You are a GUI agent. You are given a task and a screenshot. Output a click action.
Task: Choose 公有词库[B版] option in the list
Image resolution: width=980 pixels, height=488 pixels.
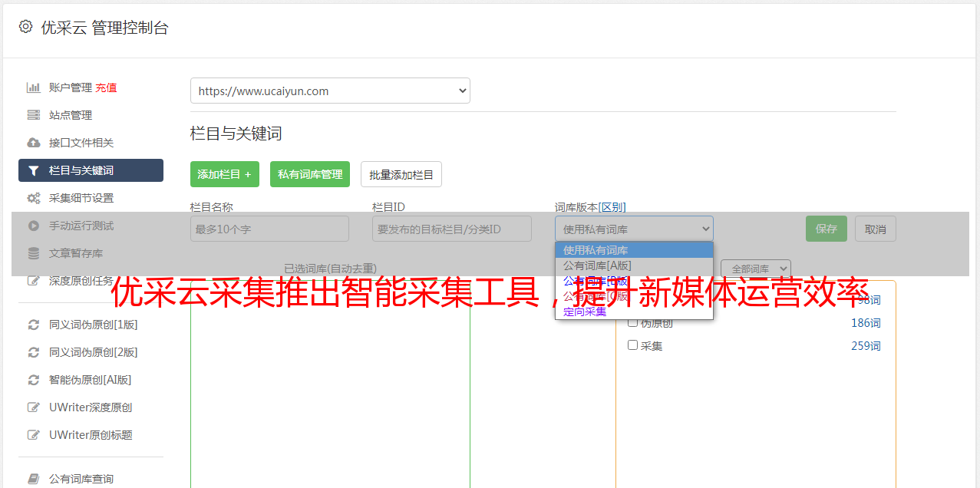click(634, 281)
